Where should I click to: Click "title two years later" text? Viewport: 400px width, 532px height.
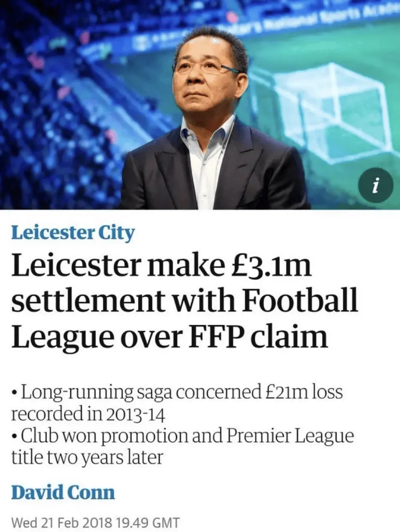point(86,458)
